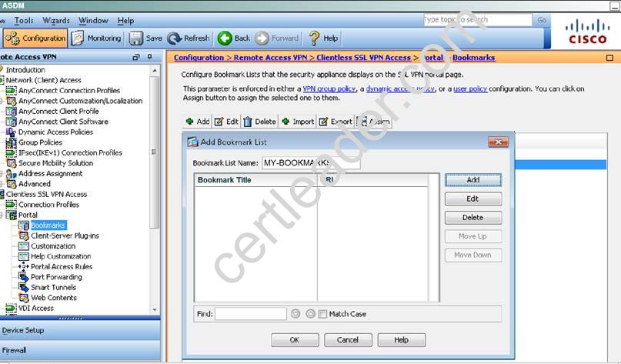The image size is (621, 364).
Task: Click the Help Customization icon
Action: tap(24, 256)
